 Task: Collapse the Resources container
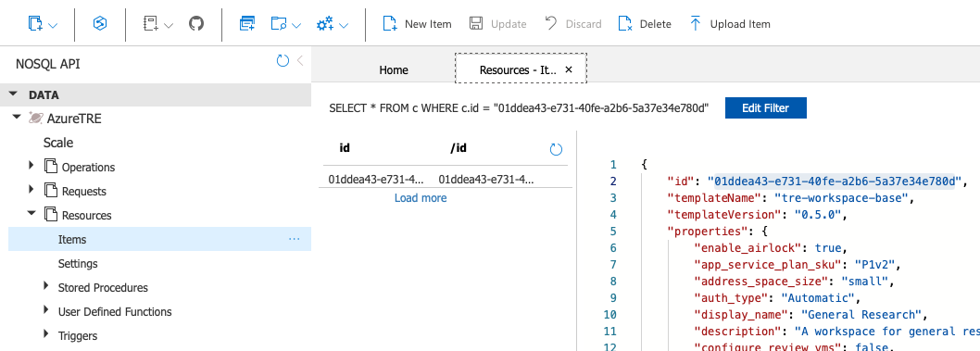tap(31, 214)
